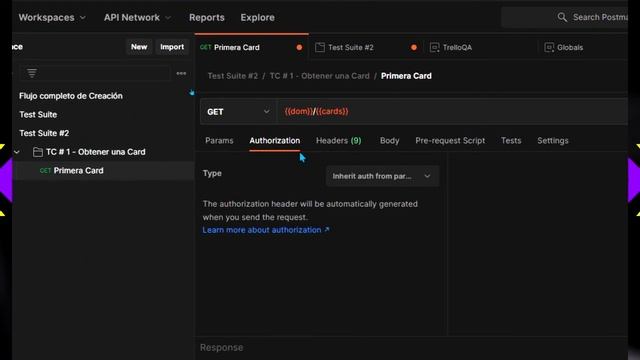The width and height of the screenshot is (640, 360).
Task: Open the API Network dropdown
Action: (x=137, y=18)
